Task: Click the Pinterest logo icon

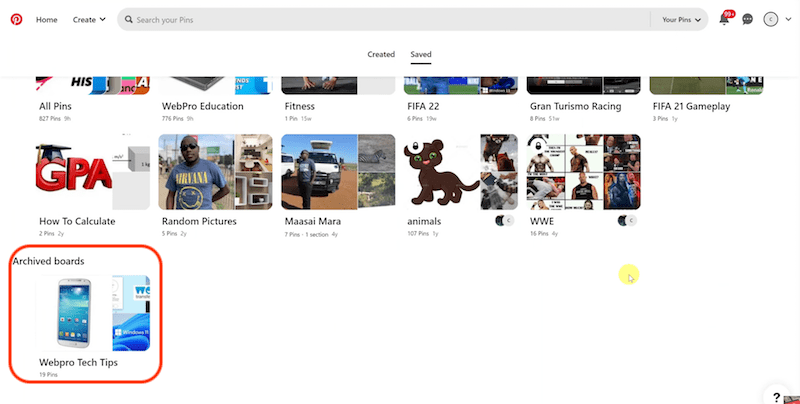Action: coord(16,19)
